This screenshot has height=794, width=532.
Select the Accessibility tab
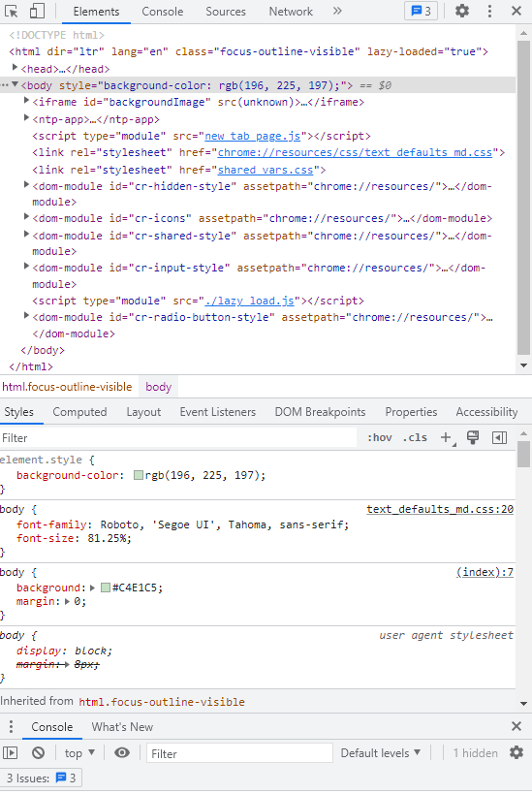tap(486, 412)
